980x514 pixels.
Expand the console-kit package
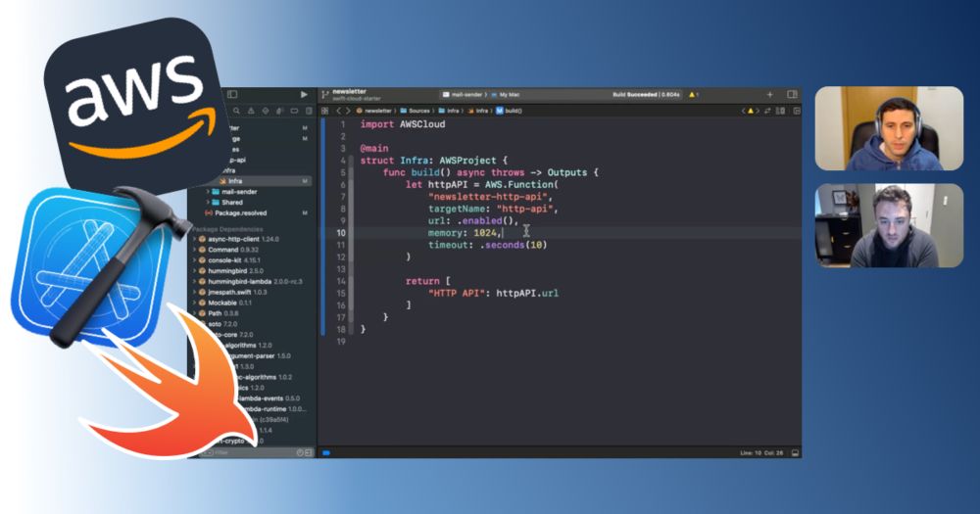195,260
